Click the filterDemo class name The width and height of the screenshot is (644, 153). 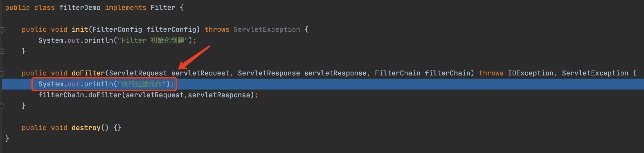(x=80, y=8)
